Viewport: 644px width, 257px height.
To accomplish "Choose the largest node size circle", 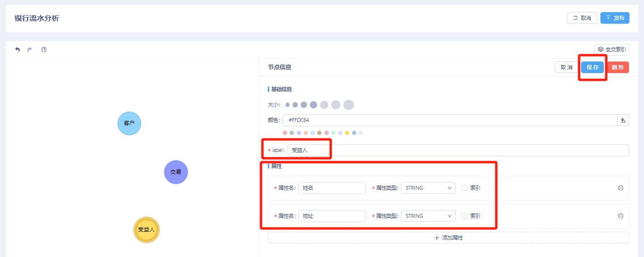I will pyautogui.click(x=349, y=105).
